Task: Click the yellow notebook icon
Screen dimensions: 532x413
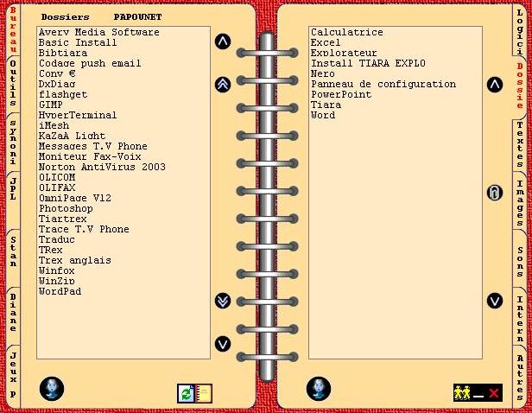Action: [204, 394]
